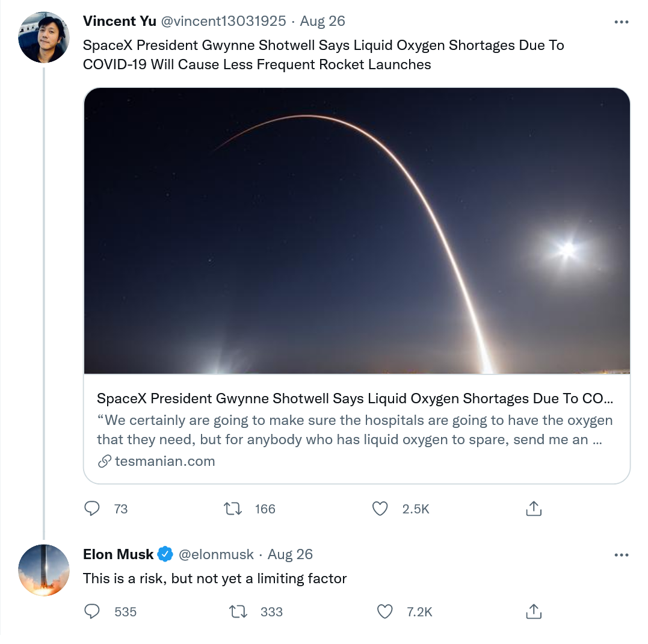Retweet Elon Musk's reply
This screenshot has height=644, width=648.
238,612
